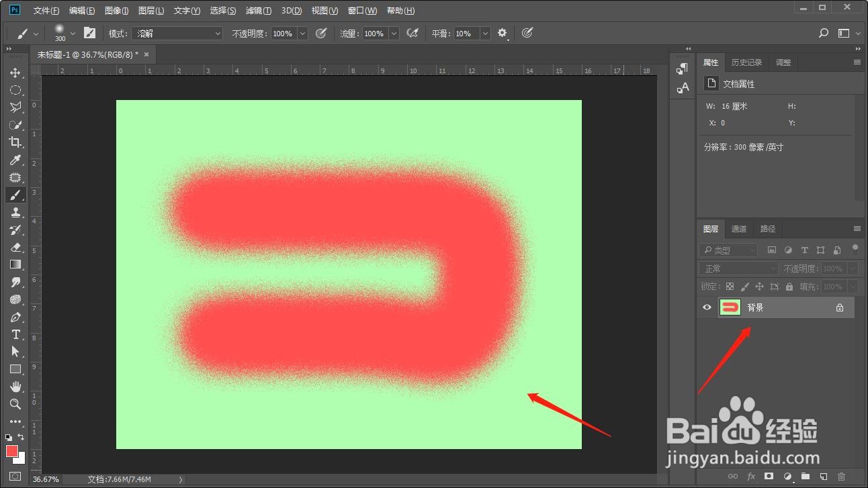Screen dimensions: 868x488
Task: Click create adjustment layer icon
Action: pyautogui.click(x=787, y=476)
